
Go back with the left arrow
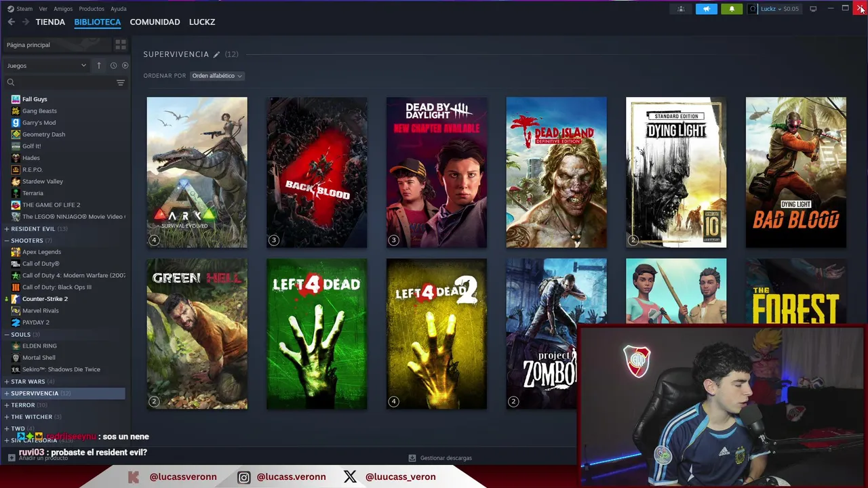coord(11,22)
